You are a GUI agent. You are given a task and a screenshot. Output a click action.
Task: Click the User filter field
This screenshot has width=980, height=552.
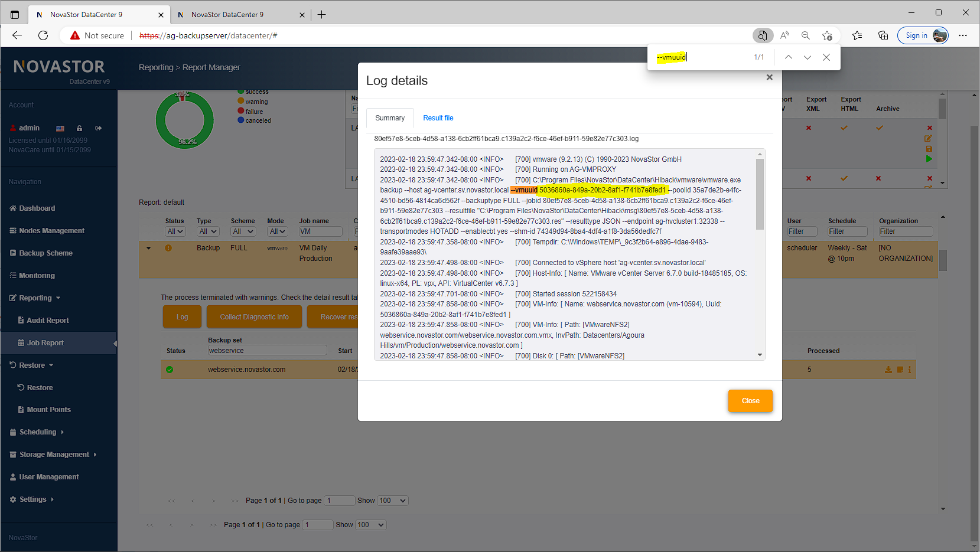point(802,231)
